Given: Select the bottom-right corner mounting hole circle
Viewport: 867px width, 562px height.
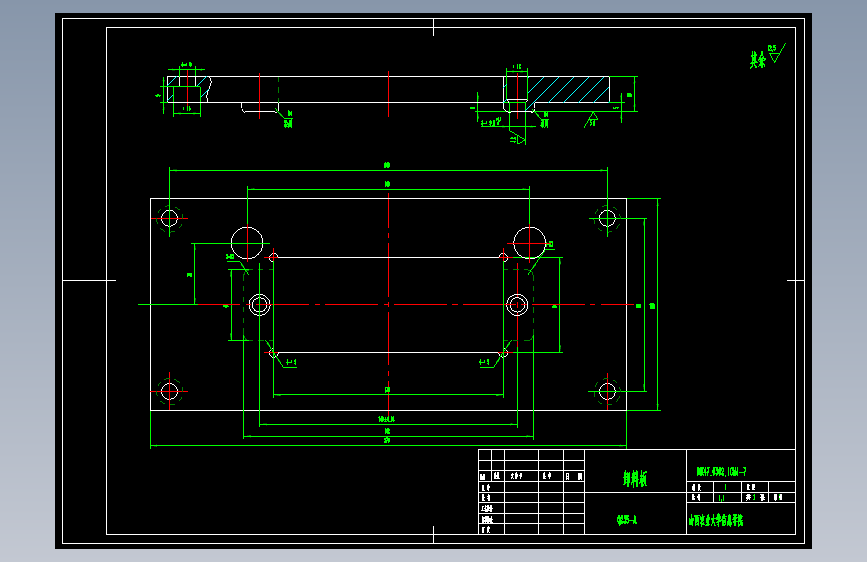Looking at the screenshot, I should coord(607,392).
